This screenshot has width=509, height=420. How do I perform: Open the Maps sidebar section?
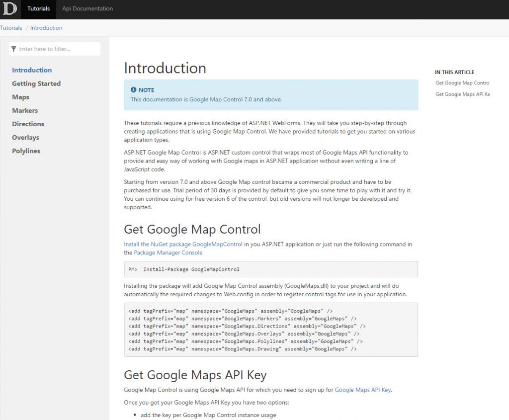click(20, 97)
